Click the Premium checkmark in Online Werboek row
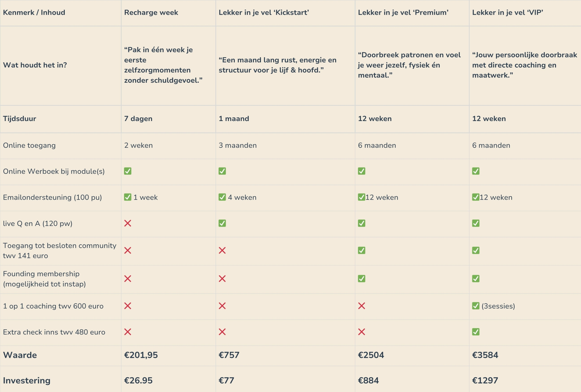The width and height of the screenshot is (581, 392). click(x=361, y=171)
